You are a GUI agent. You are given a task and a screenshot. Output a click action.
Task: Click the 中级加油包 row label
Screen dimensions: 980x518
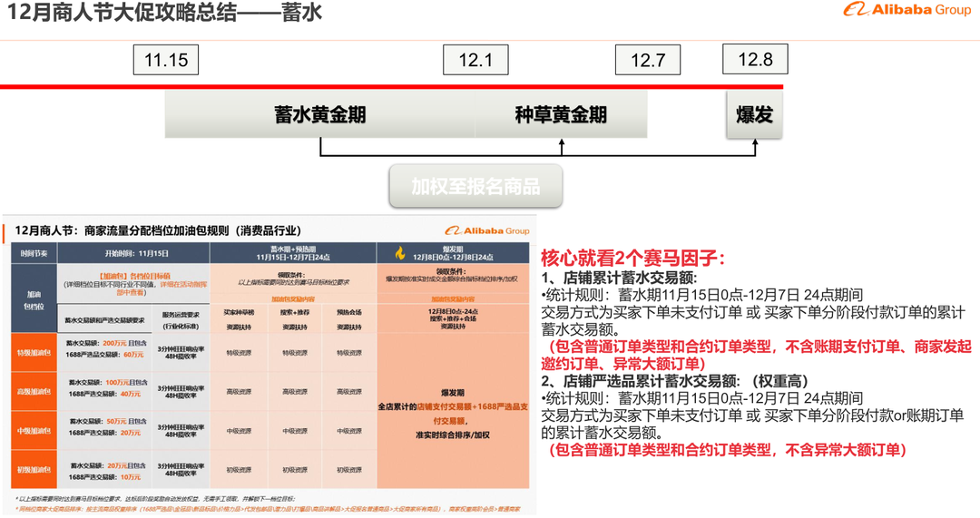pyautogui.click(x=34, y=431)
